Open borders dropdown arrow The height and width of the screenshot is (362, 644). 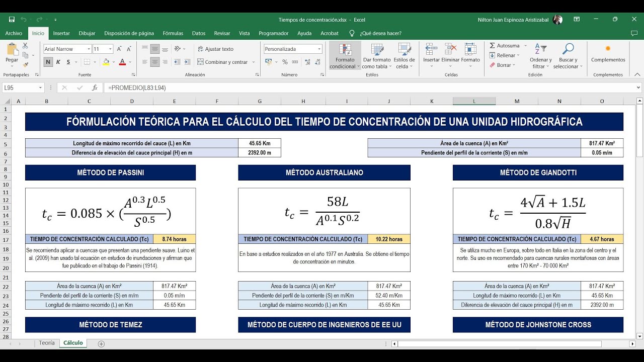coord(96,62)
